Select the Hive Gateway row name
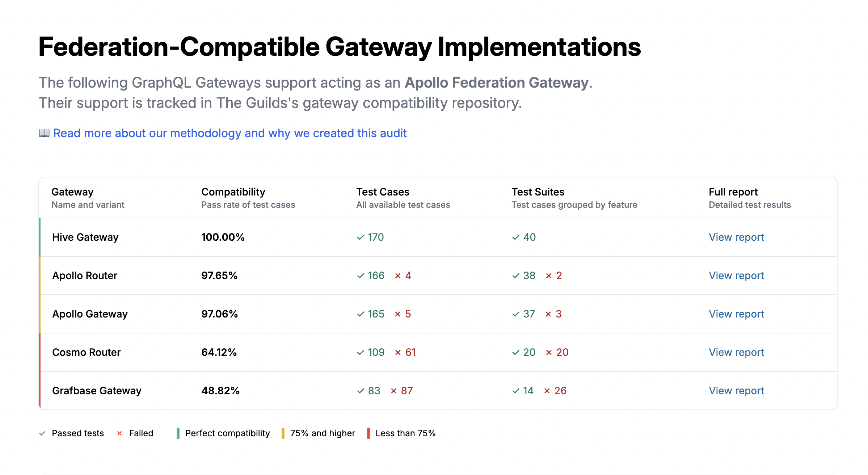 (x=85, y=237)
